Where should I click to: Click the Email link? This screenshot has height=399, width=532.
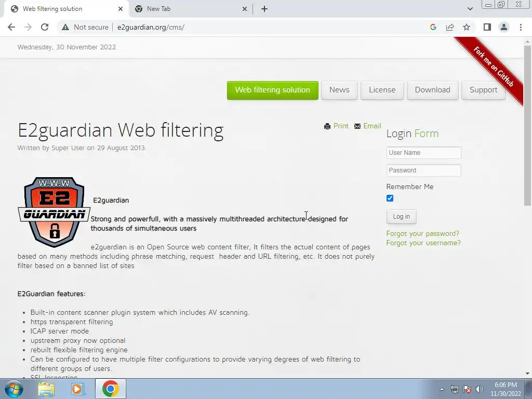click(372, 126)
